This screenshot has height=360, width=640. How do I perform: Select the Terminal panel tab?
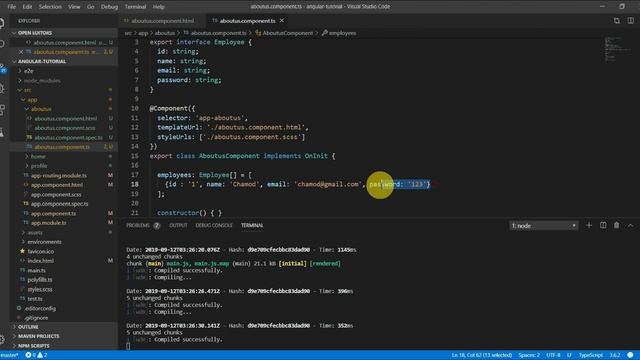click(x=252, y=225)
